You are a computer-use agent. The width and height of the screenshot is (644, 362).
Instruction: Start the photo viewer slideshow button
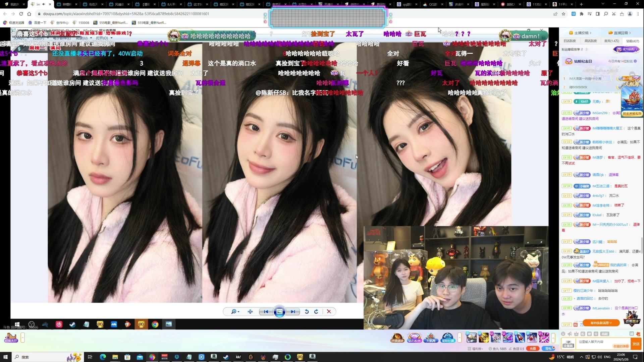[279, 312]
